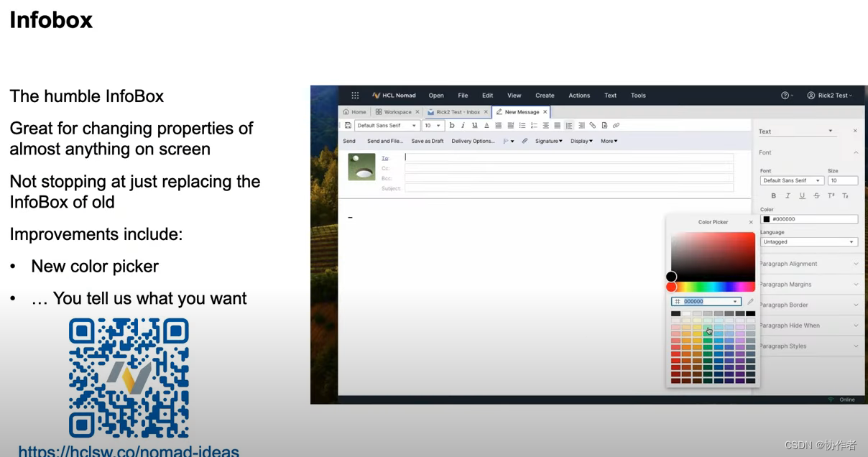This screenshot has height=457, width=868.
Task: Open the File menu
Action: [463, 96]
